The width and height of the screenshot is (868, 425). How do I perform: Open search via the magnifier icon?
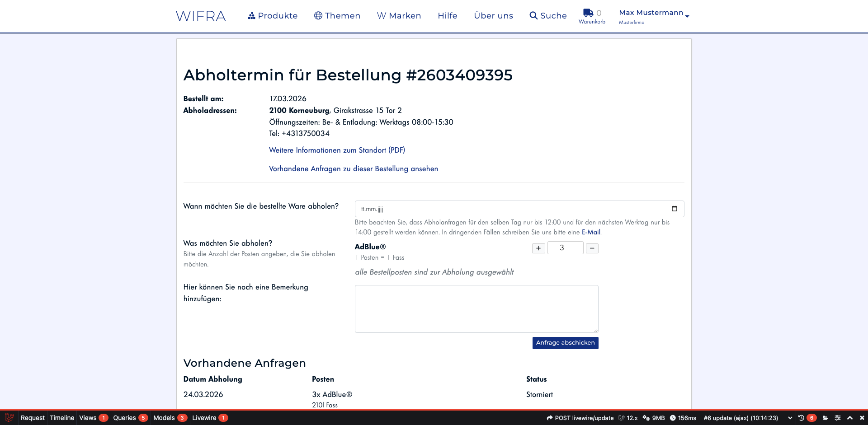pyautogui.click(x=533, y=15)
